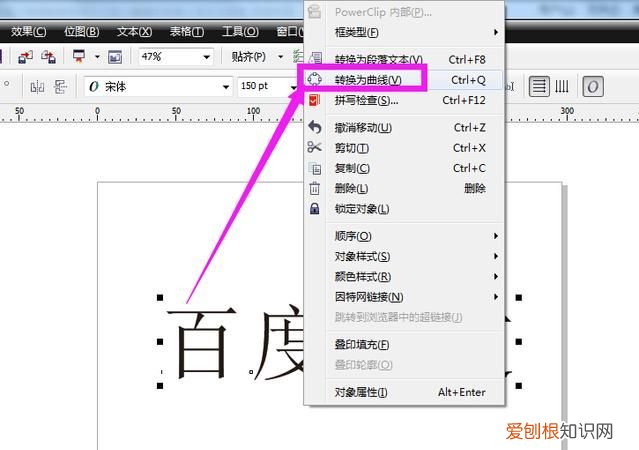
Task: Click the copy pages icon in the context menu
Action: coord(315,168)
